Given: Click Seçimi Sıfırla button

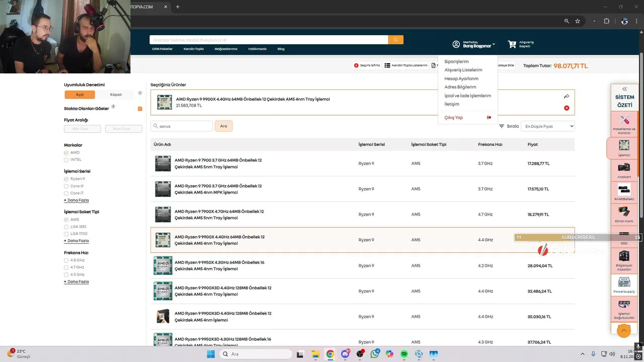Looking at the screenshot, I should point(367,65).
